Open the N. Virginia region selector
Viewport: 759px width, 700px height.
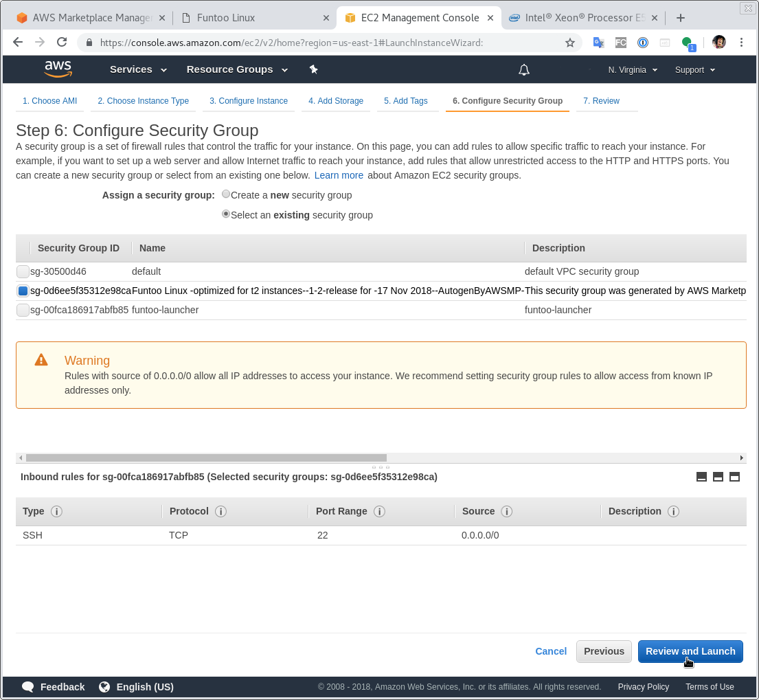coord(633,69)
